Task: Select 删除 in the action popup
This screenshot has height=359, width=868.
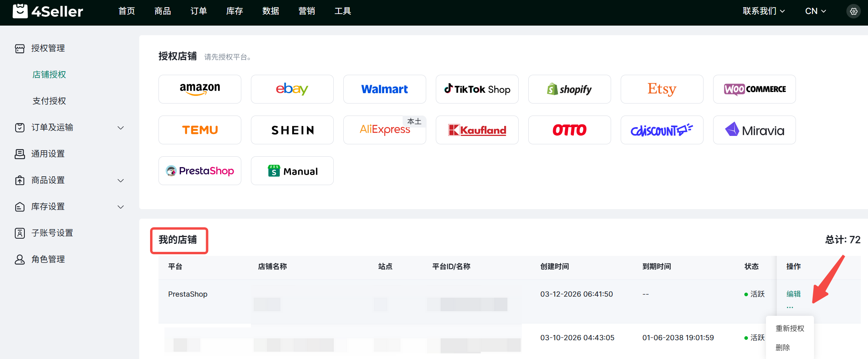Action: tap(783, 347)
